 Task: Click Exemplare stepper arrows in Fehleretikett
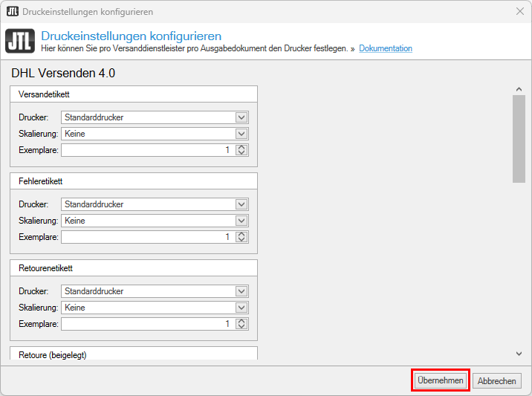click(x=241, y=237)
